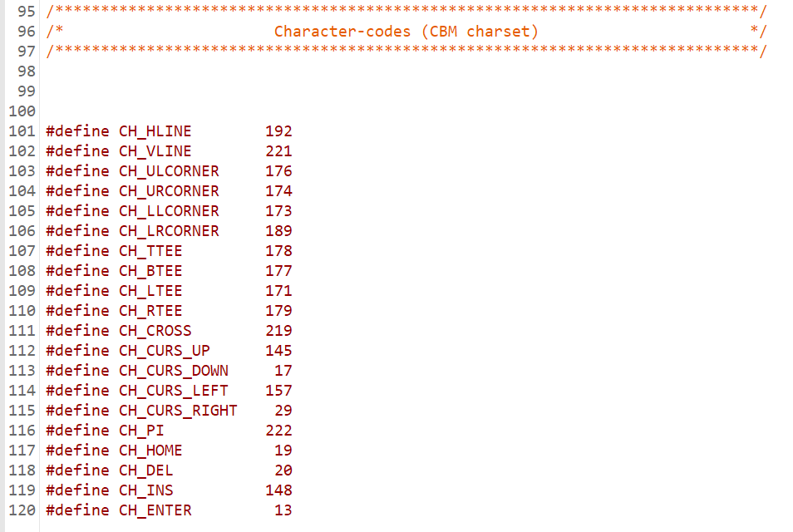Click the value 219 next to CH_CROSS

click(279, 330)
